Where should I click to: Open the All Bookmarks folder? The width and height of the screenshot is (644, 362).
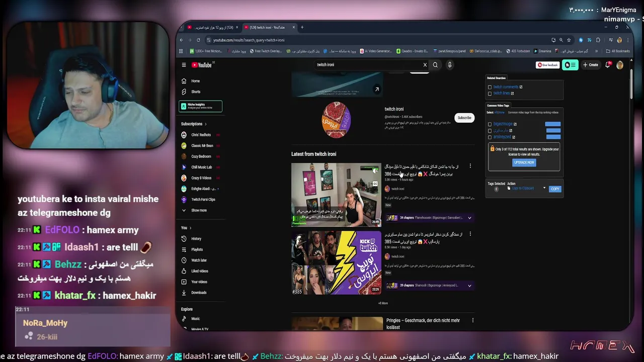[x=618, y=51]
